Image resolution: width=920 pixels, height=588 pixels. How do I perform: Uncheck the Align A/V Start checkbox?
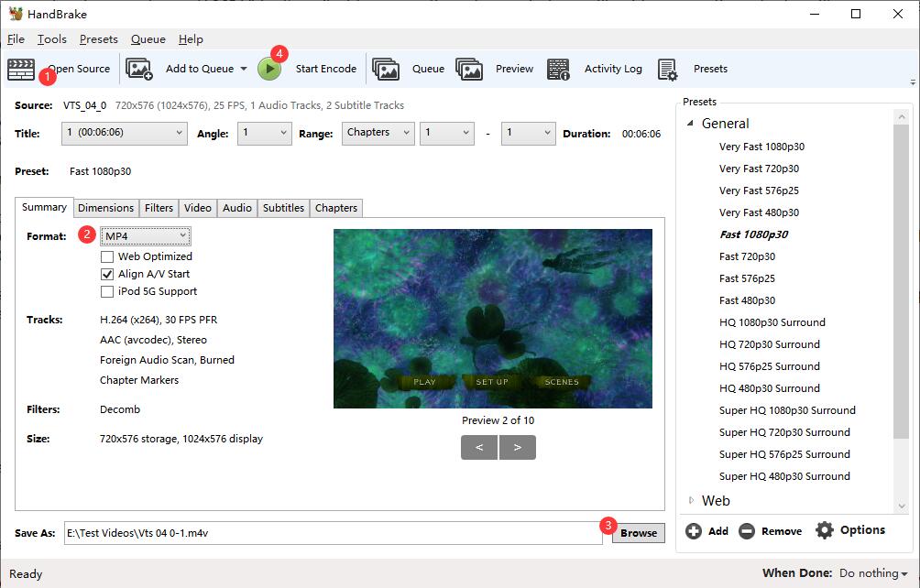pyautogui.click(x=107, y=275)
